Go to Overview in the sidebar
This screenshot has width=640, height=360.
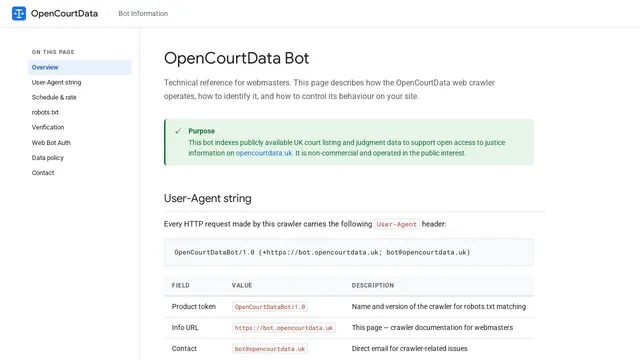click(80, 67)
